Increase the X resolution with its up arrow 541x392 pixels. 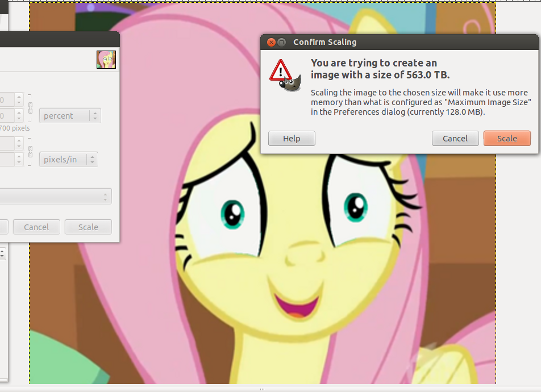(x=19, y=140)
